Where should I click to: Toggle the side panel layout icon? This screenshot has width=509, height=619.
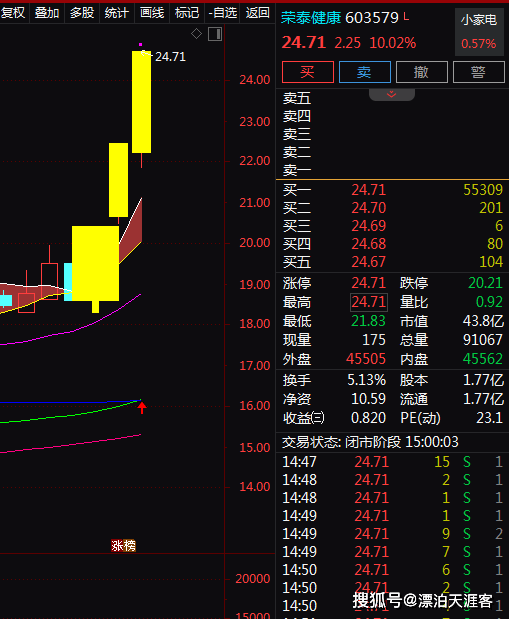tap(215, 34)
